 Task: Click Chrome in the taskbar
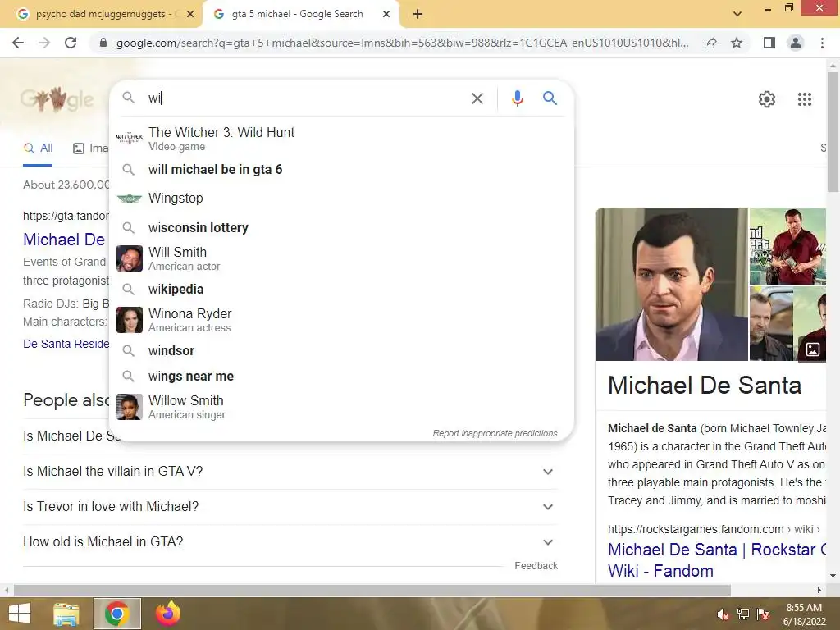pos(116,614)
